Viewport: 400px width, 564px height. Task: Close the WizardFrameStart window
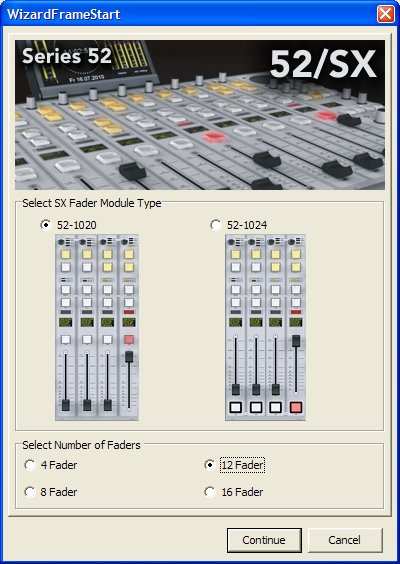[386, 14]
